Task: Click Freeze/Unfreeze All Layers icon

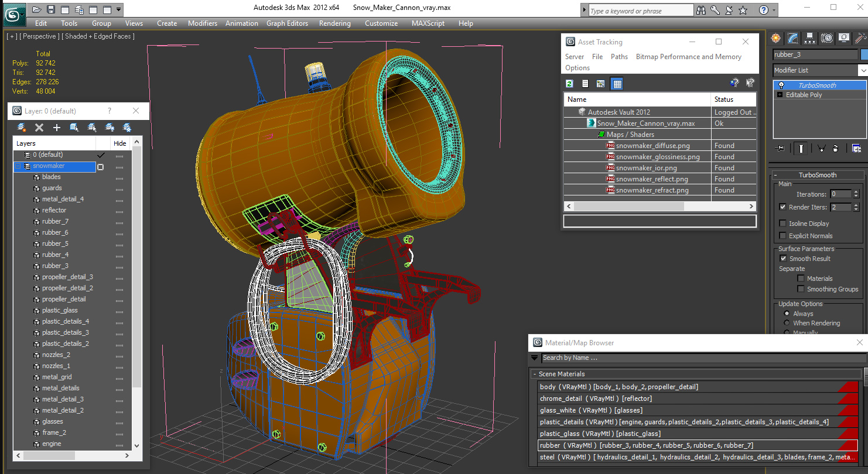Action: 127,127
